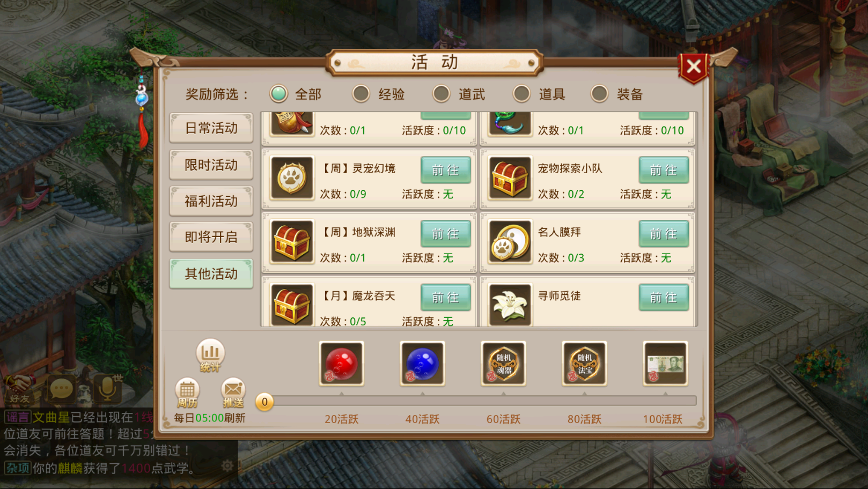Tap the blue orb 40活跃 reward

[423, 364]
